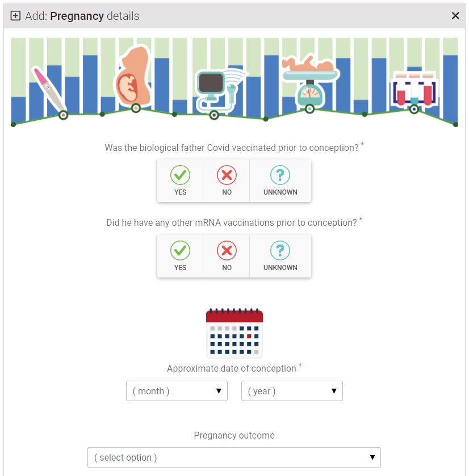Choose UNKNOWN for other mRNA vaccinations
Viewport: 469px width, 476px height.
coord(280,256)
